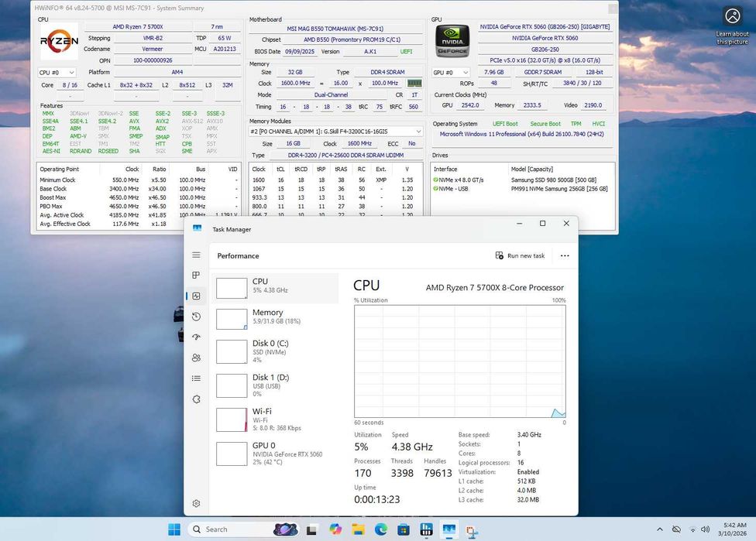Click the CPU utilization graph
756x541 pixels.
pos(460,361)
